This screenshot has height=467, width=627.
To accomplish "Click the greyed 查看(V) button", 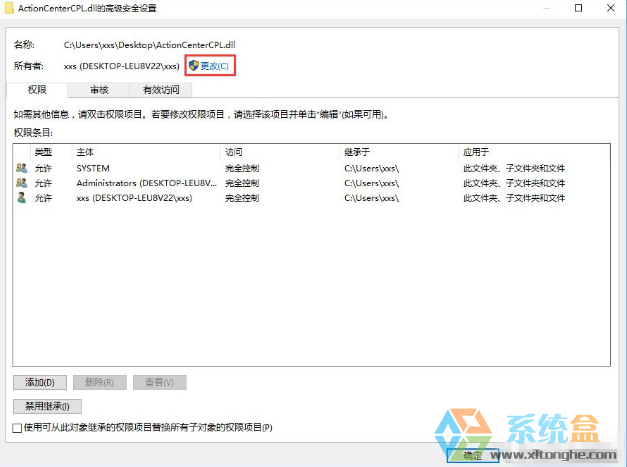I will [x=160, y=382].
